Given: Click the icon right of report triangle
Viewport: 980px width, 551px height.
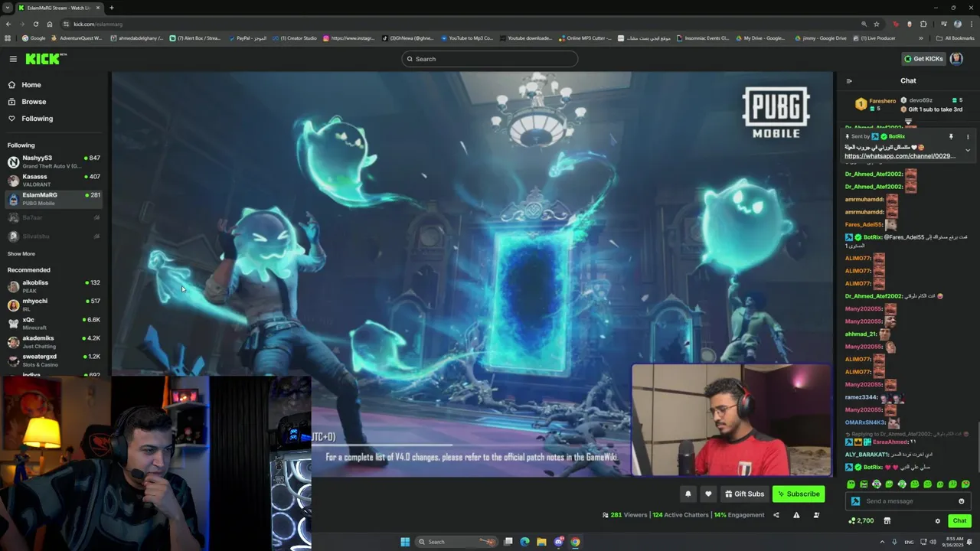Looking at the screenshot, I should 816,515.
